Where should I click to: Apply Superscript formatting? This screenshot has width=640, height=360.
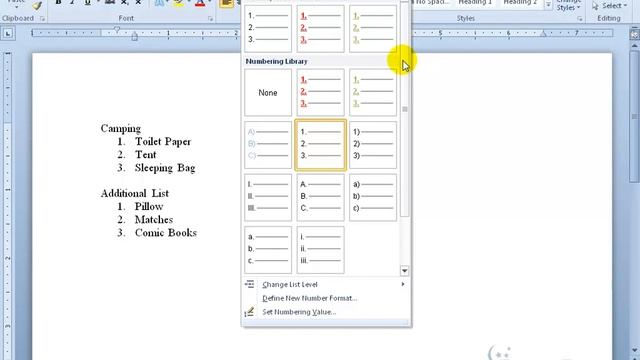pyautogui.click(x=138, y=2)
